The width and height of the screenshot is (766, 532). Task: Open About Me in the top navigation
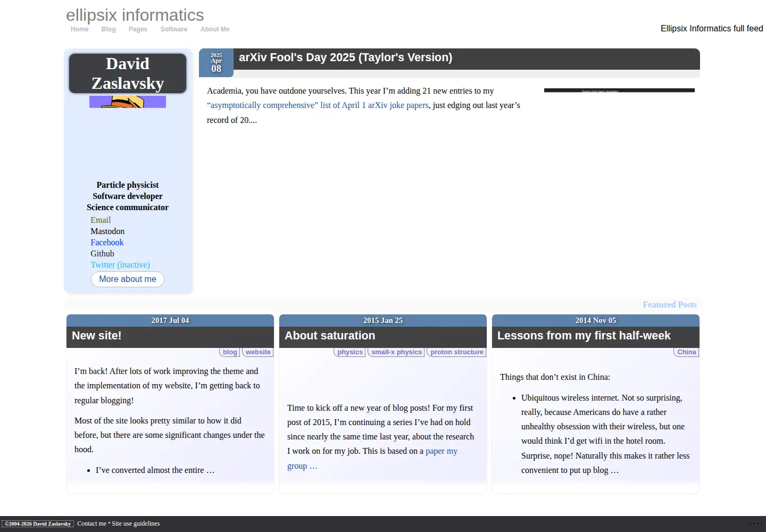click(x=215, y=29)
